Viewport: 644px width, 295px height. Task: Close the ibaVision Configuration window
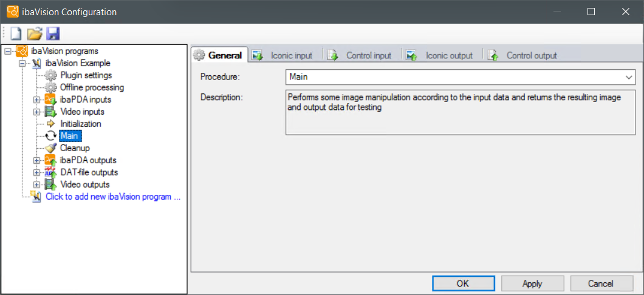click(626, 12)
